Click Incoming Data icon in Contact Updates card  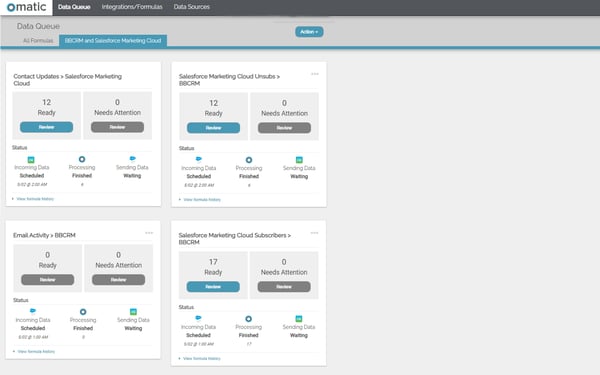point(31,160)
